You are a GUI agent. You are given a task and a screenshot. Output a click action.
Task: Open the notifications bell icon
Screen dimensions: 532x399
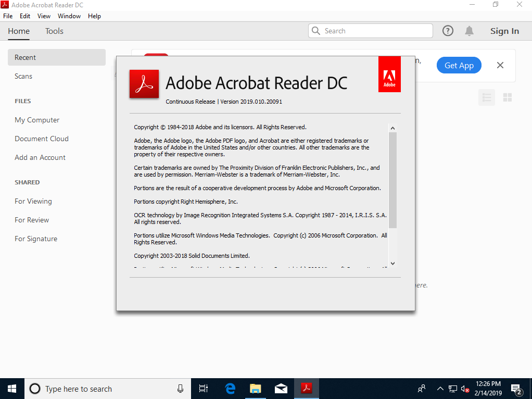pos(469,31)
